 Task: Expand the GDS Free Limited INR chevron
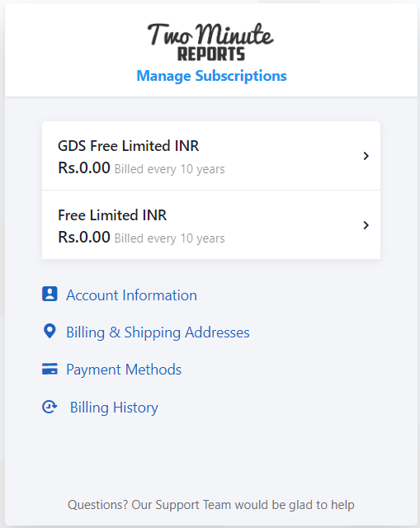pos(366,156)
